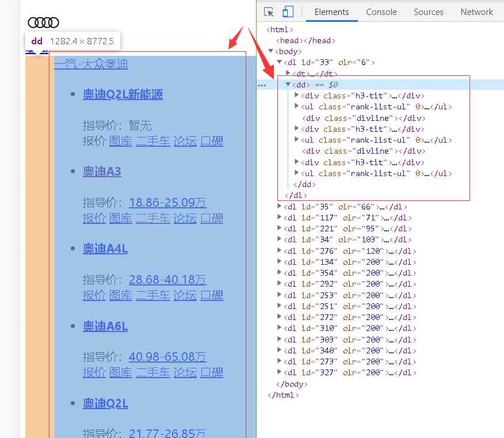This screenshot has width=504, height=438.
Task: Expand the first ul class="rank-list-ul" node
Action: (x=297, y=106)
